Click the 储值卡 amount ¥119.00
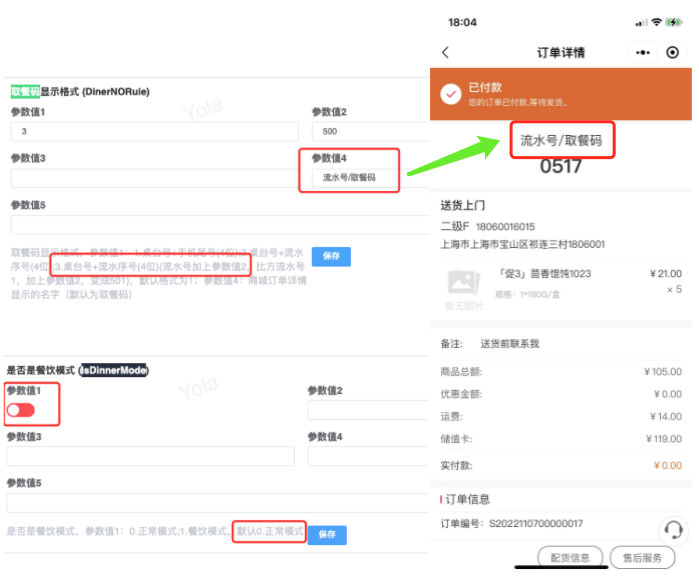 (x=664, y=439)
